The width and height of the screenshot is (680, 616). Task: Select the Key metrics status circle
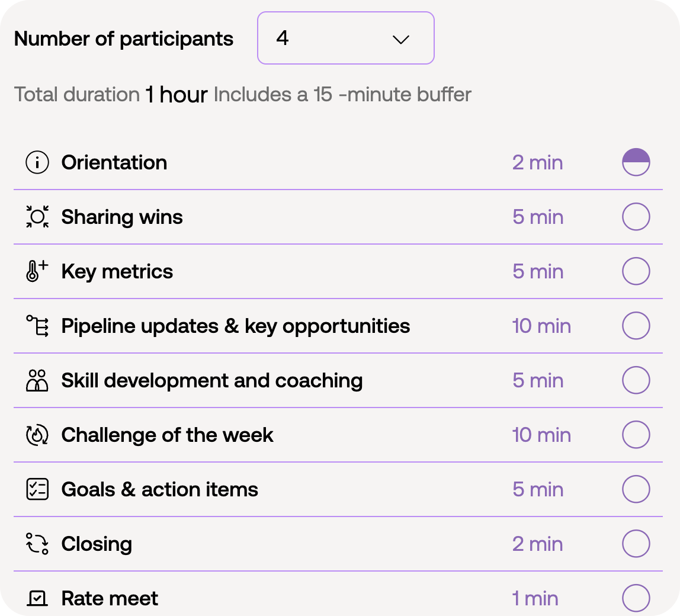636,271
